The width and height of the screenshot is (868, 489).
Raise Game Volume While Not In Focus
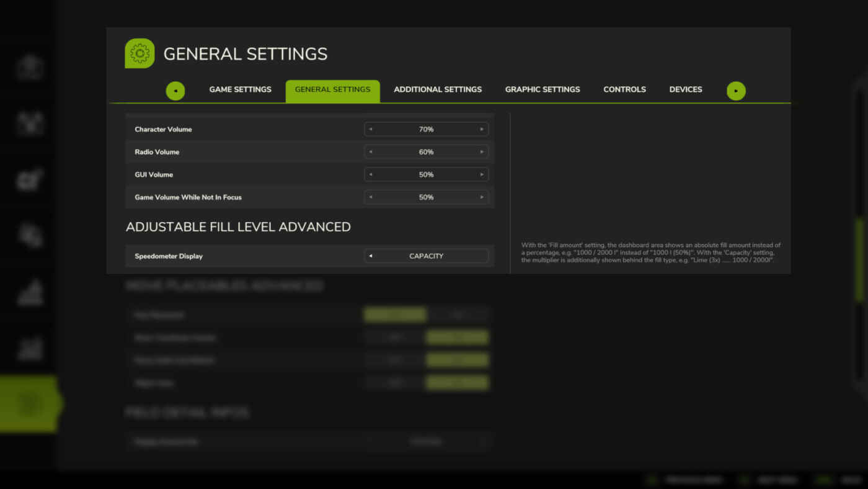point(482,197)
